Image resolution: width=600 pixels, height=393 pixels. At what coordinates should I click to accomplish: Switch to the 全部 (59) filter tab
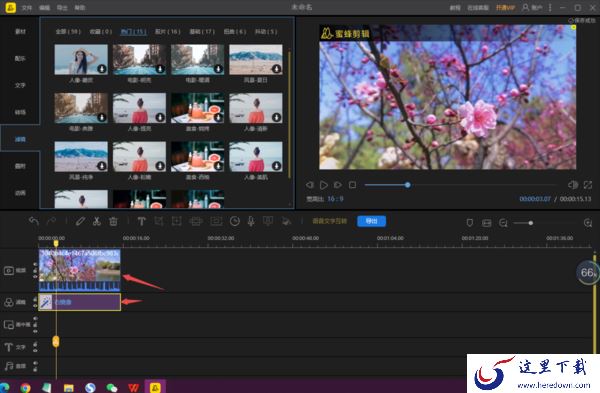68,31
